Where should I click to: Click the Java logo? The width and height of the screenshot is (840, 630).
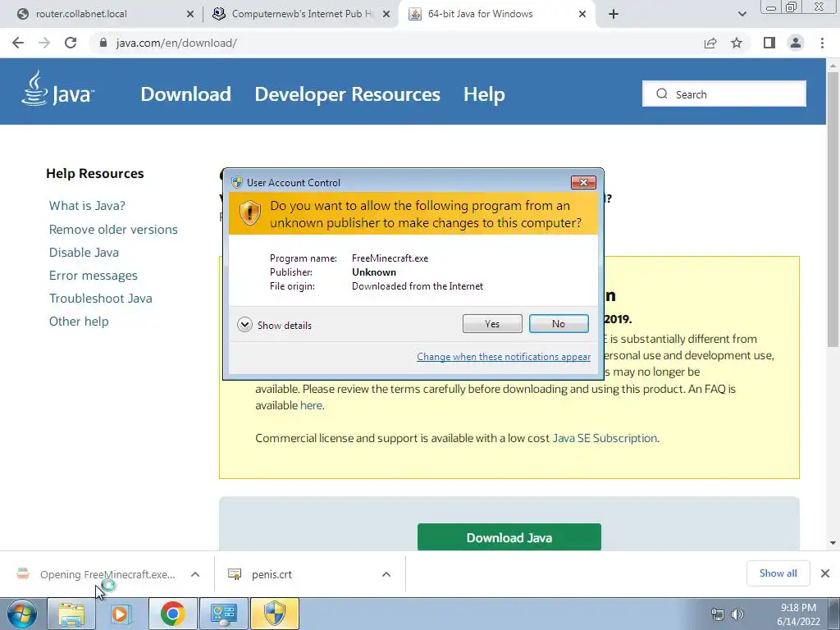click(58, 89)
